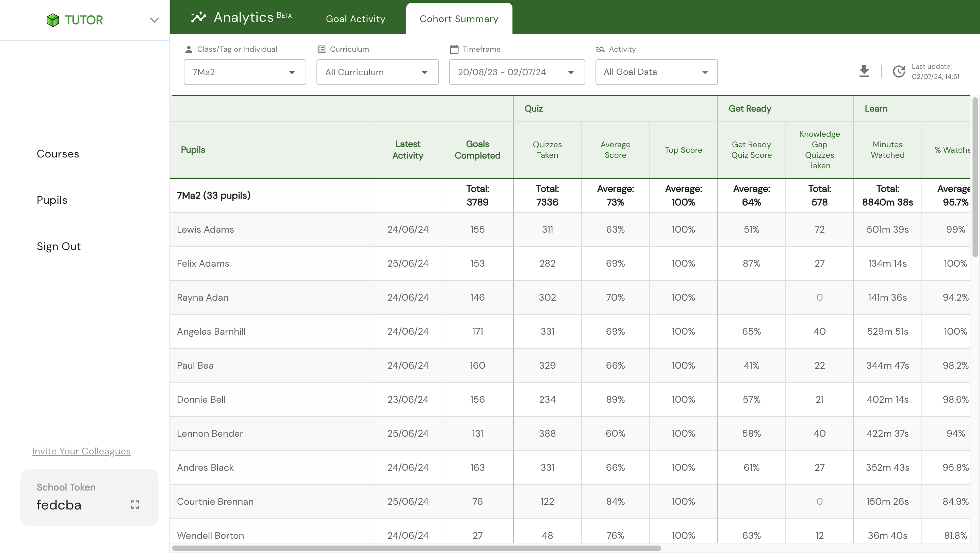Click the download data icon
This screenshot has height=553, width=980.
pos(864,71)
